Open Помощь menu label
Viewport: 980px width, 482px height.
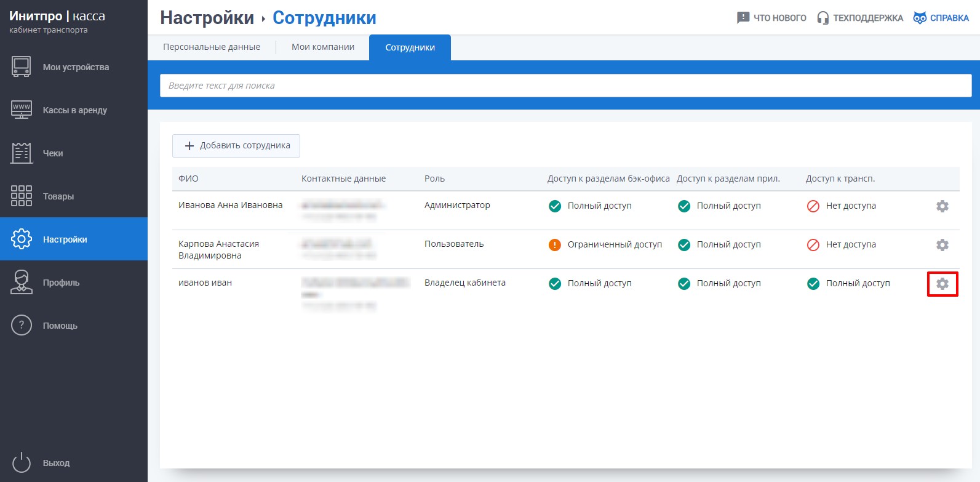pos(60,326)
